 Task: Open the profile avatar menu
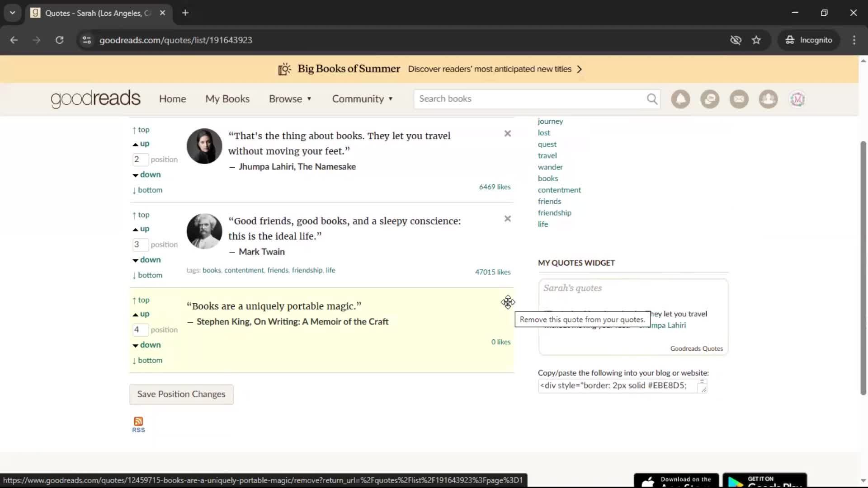click(797, 99)
